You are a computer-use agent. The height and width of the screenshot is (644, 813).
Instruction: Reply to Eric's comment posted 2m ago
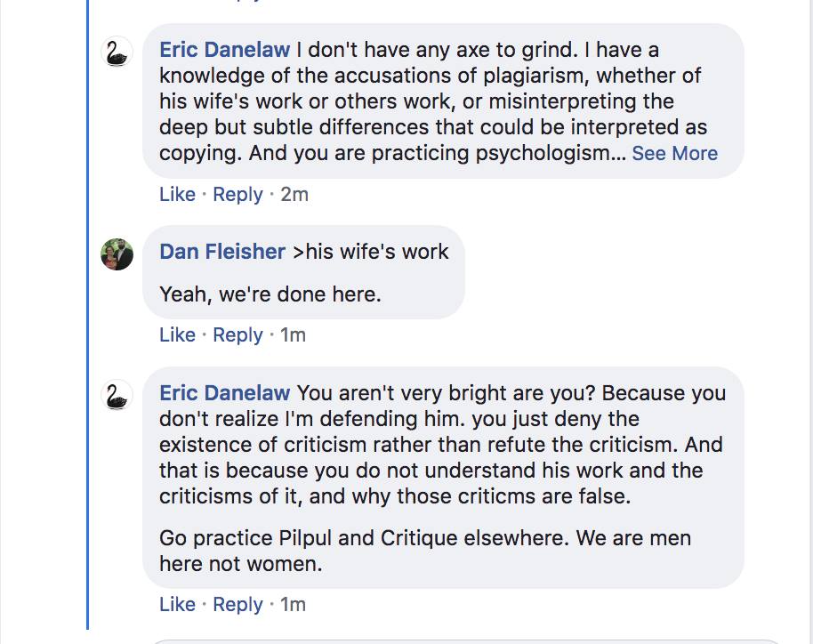click(x=237, y=195)
